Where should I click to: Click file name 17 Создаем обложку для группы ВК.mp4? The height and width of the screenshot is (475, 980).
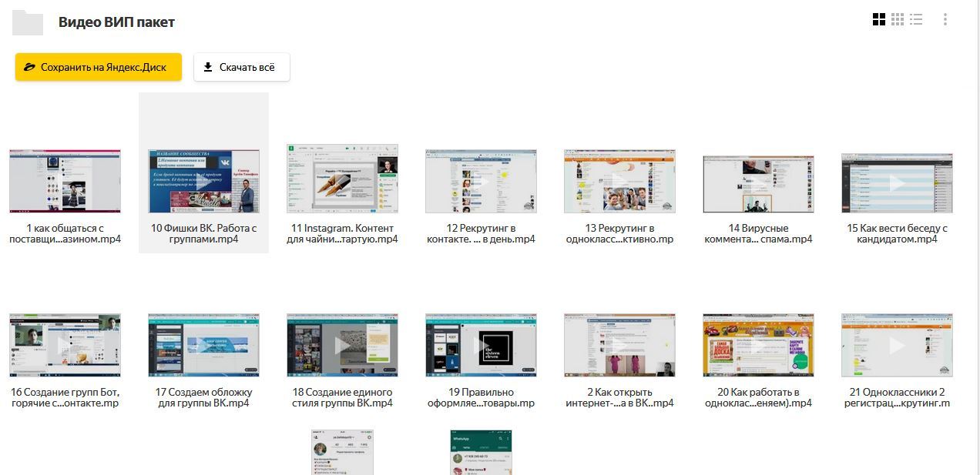click(x=203, y=397)
